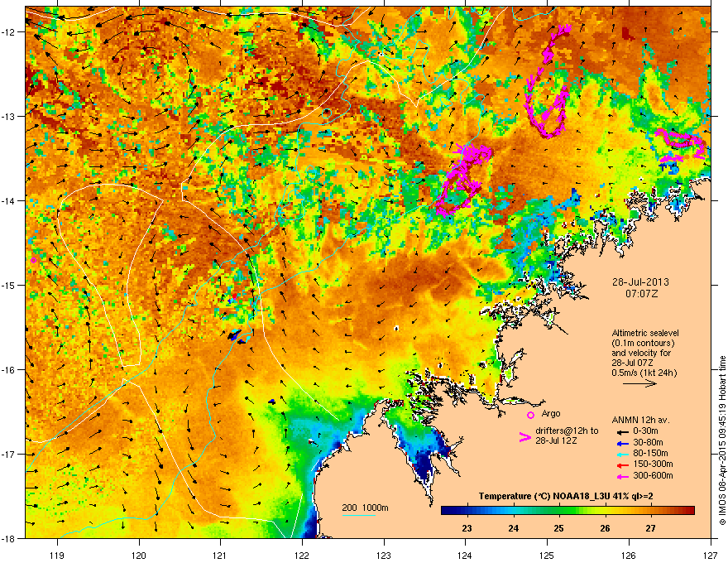The image size is (728, 563).
Task: Click the 'Argo' legend label
Action: pos(551,413)
